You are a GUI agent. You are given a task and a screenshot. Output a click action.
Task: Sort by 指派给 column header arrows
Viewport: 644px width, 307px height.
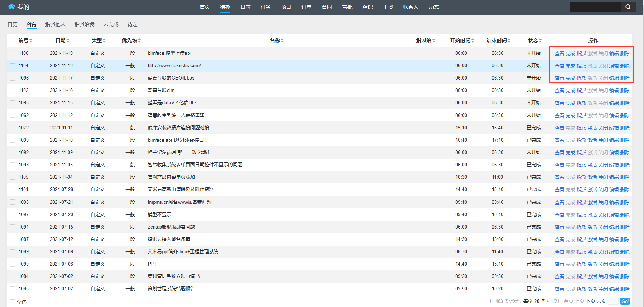(x=426, y=40)
